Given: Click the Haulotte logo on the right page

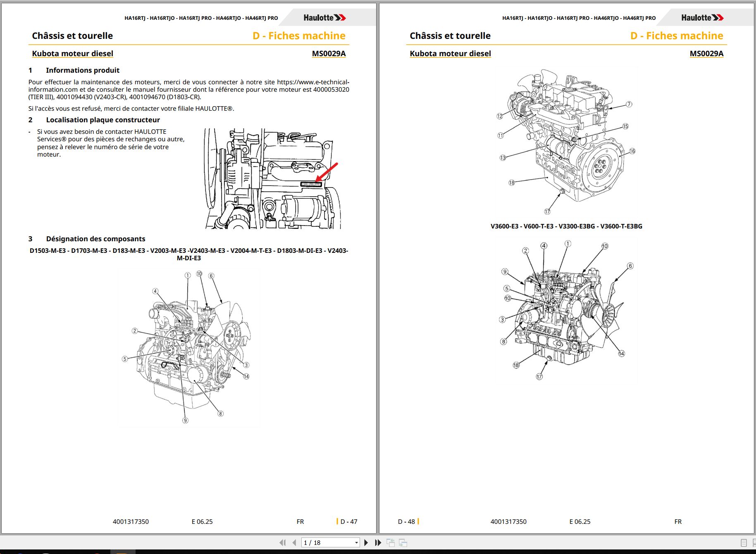Looking at the screenshot, I should click(702, 18).
